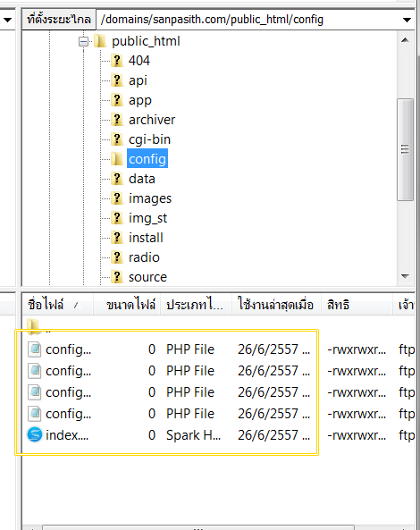Click the date cell in index row
Viewport: 420px width, 530px height.
[273, 435]
